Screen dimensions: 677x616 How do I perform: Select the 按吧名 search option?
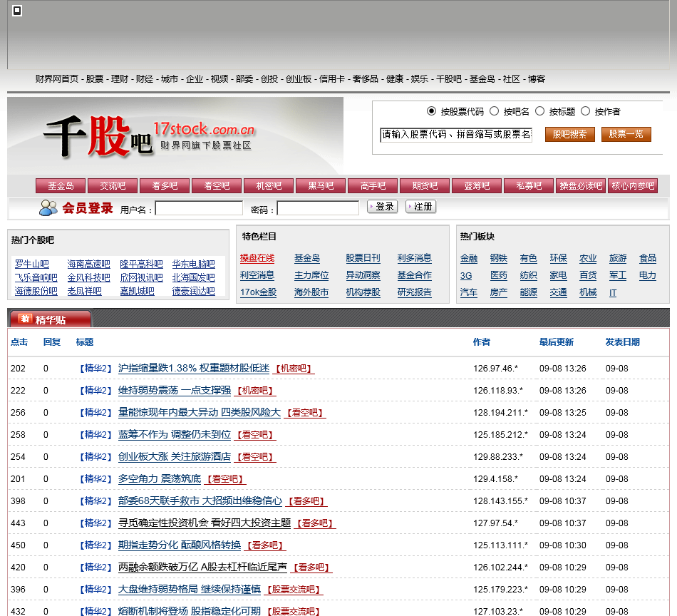494,111
